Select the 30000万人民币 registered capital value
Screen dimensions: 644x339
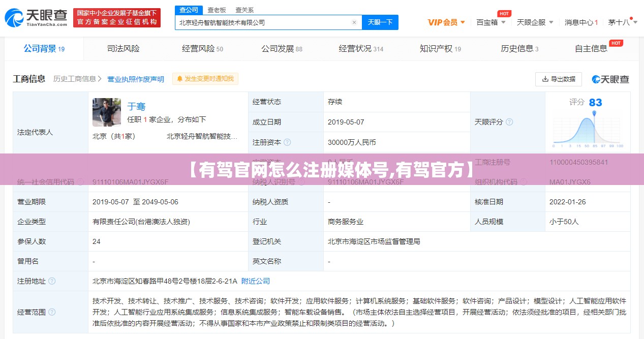[x=352, y=142]
